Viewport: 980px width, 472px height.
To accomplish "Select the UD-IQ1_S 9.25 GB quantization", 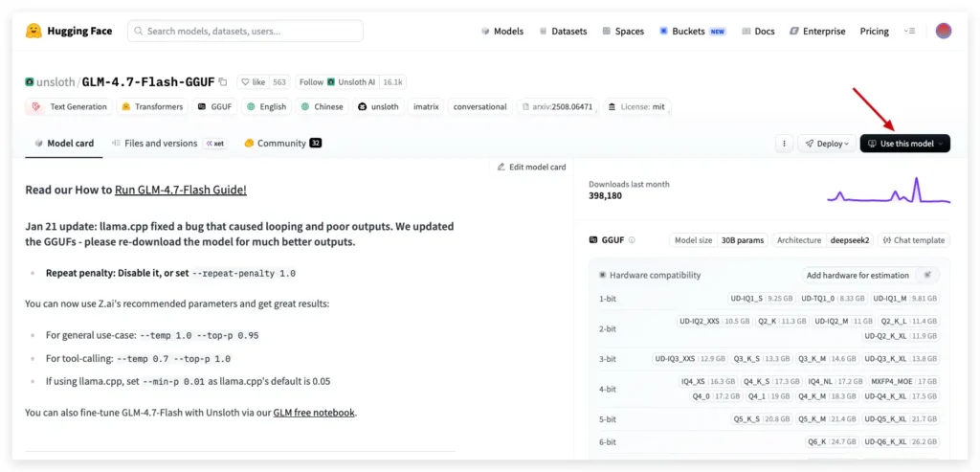I will point(761,298).
